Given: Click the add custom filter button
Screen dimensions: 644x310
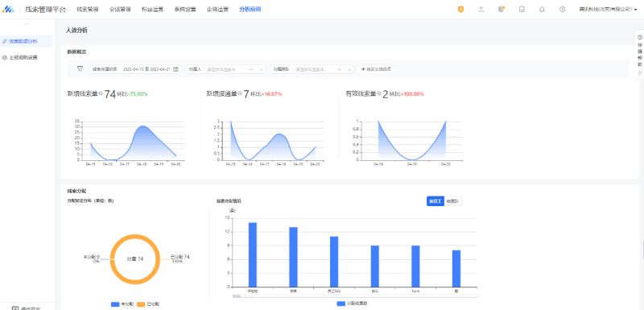Looking at the screenshot, I should [x=376, y=69].
